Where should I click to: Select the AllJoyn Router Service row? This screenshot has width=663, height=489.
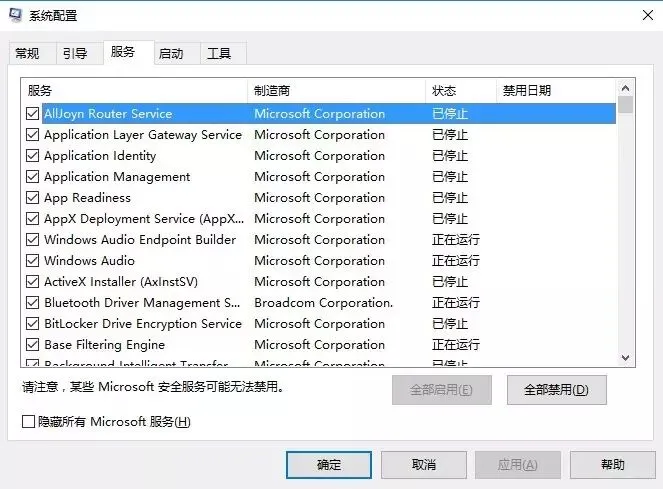[x=320, y=113]
